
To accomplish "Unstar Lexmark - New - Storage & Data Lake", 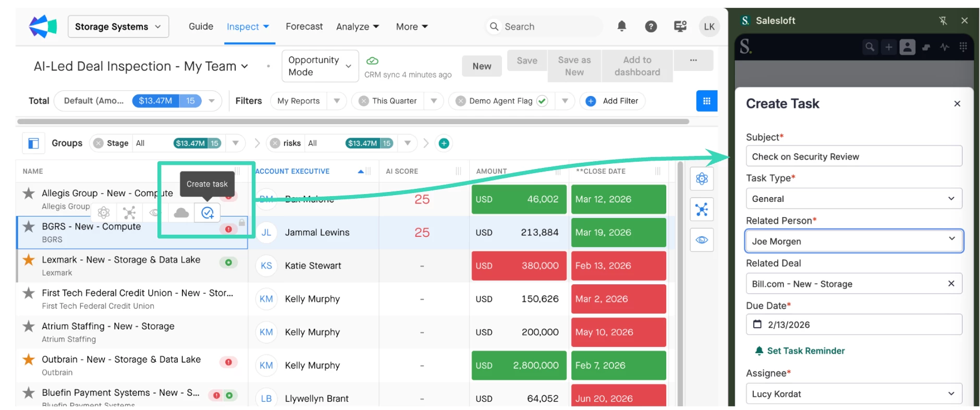I will pyautogui.click(x=29, y=260).
